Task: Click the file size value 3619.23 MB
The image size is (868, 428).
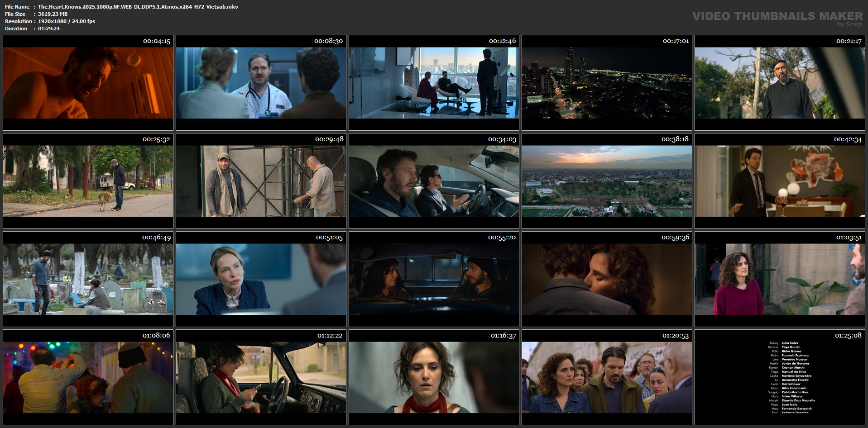Action: (53, 14)
